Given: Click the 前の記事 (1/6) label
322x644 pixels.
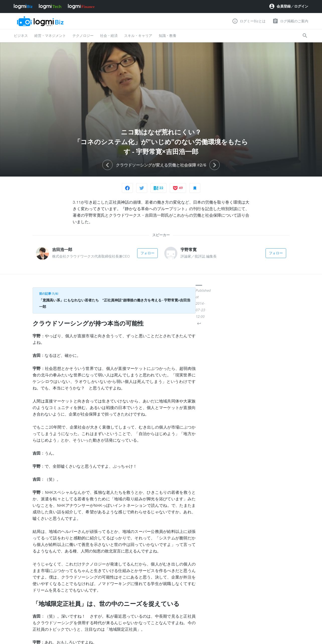Looking at the screenshot, I should coord(49,293).
